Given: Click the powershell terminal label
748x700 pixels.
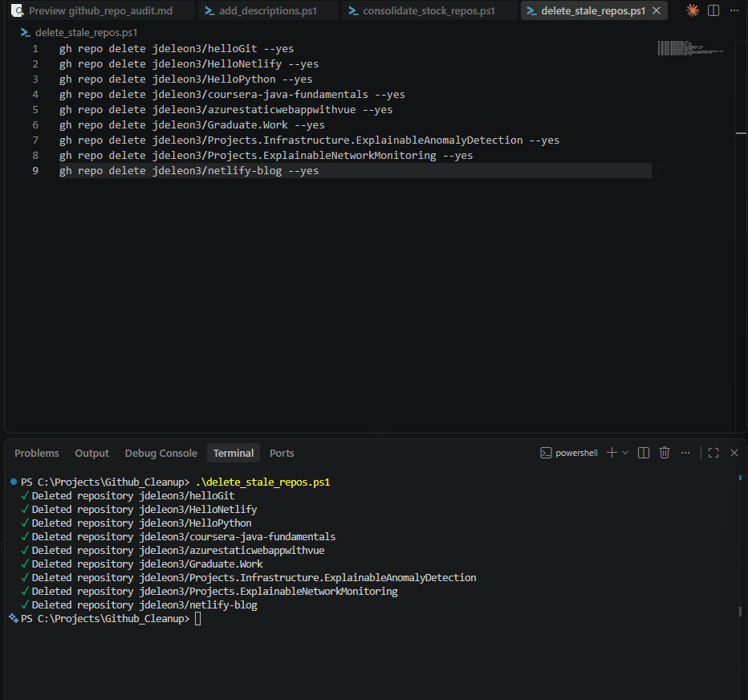Looking at the screenshot, I should [576, 453].
